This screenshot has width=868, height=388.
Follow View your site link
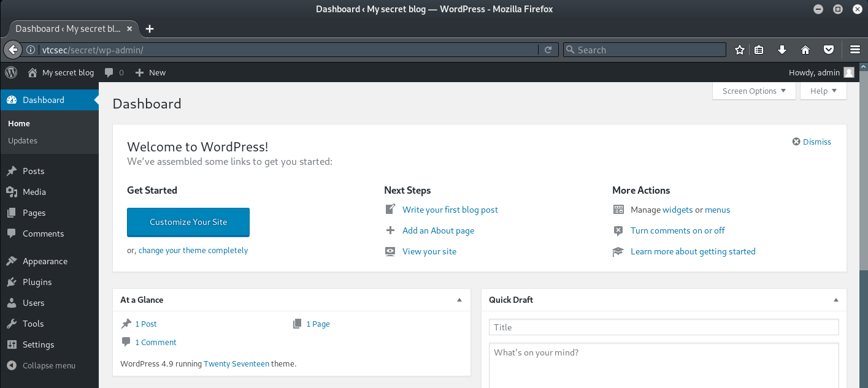tap(429, 251)
